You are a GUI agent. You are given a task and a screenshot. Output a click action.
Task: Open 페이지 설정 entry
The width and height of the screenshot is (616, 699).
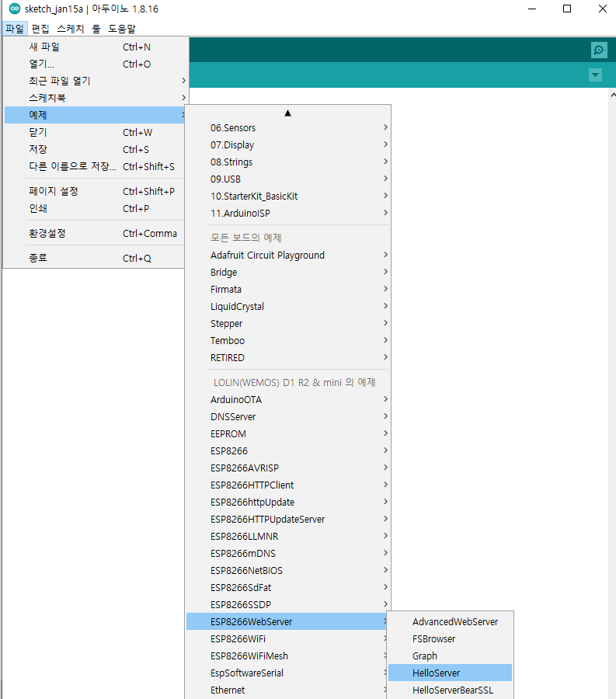coord(95,191)
